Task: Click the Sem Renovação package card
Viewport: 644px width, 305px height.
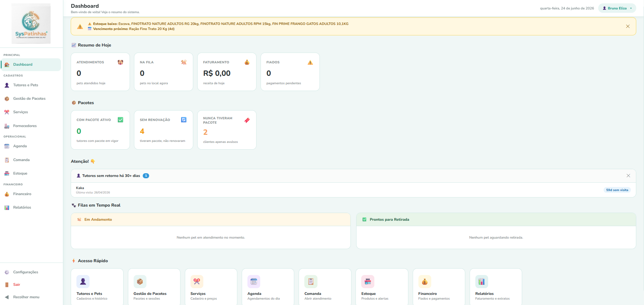Action: click(164, 130)
